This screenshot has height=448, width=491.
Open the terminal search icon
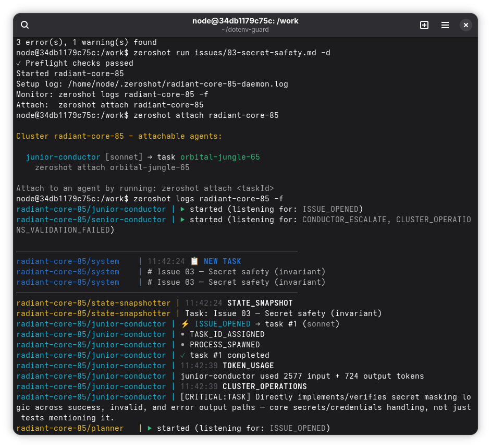24,25
